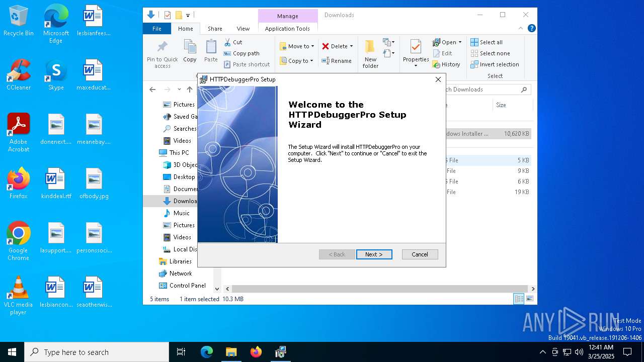Select the VLC media player icon

[19, 296]
